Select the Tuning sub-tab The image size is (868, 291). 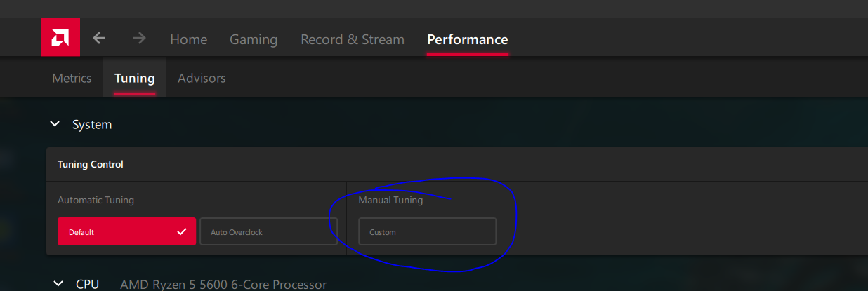134,78
